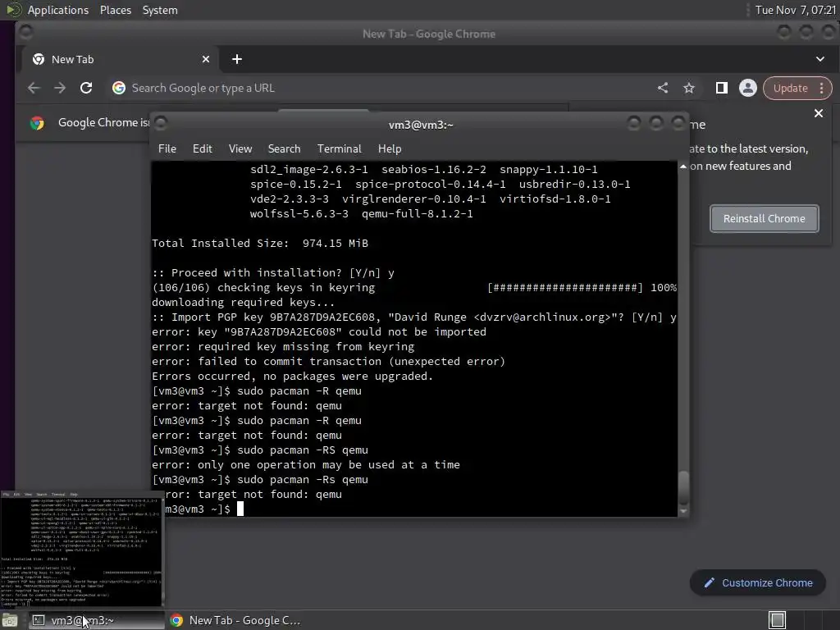Reload the current Chrome page
840x630 pixels.
click(85, 88)
